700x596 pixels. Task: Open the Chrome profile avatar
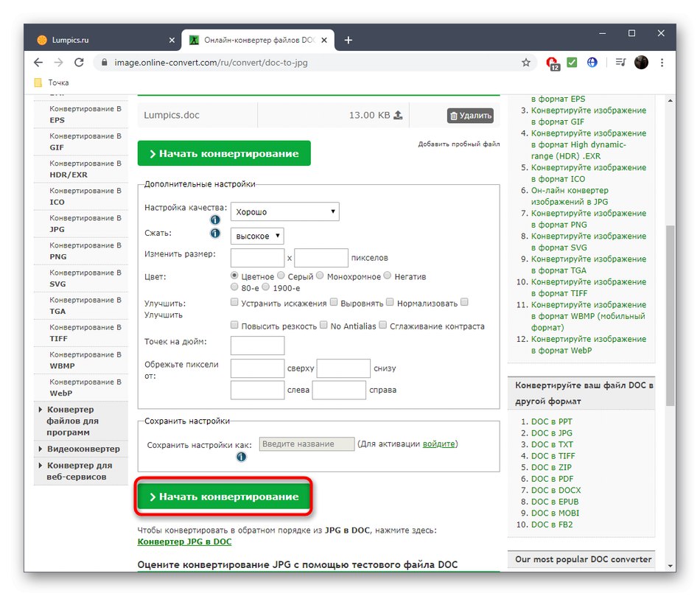tap(641, 63)
